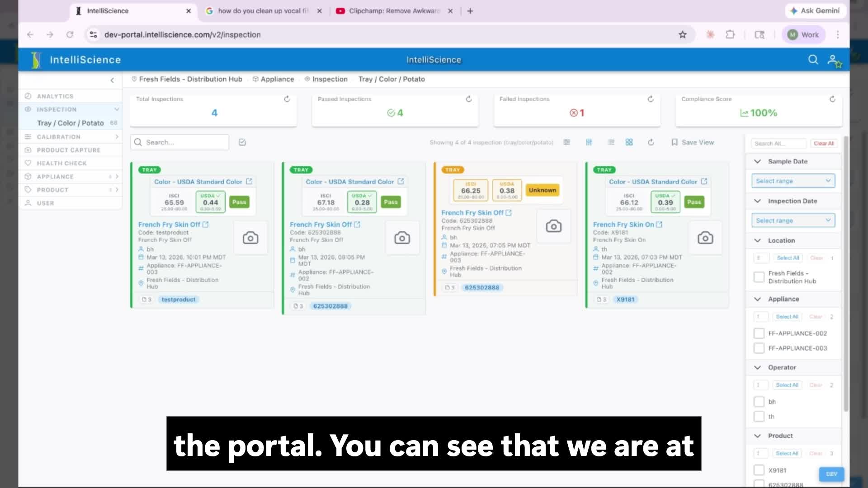Open Calibration in the sidebar menu

pyautogui.click(x=59, y=137)
